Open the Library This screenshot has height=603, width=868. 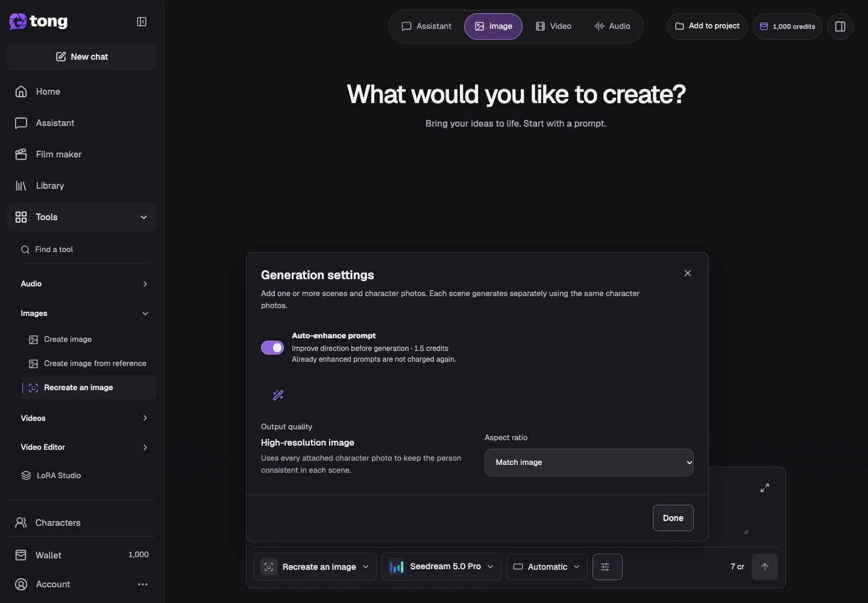(81, 186)
